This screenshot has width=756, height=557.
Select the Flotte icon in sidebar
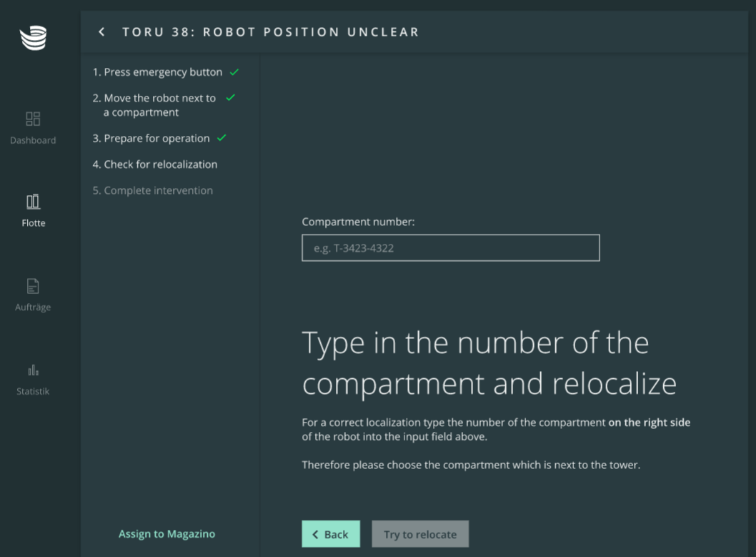pyautogui.click(x=33, y=202)
